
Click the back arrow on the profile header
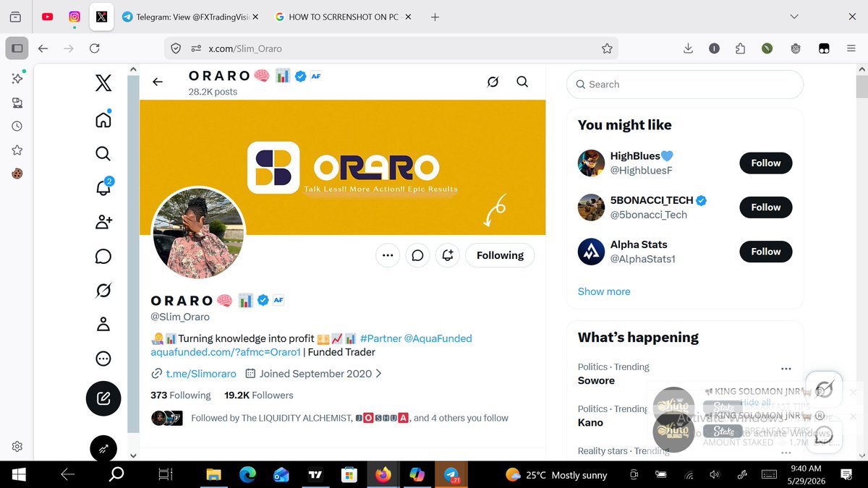[x=158, y=82]
